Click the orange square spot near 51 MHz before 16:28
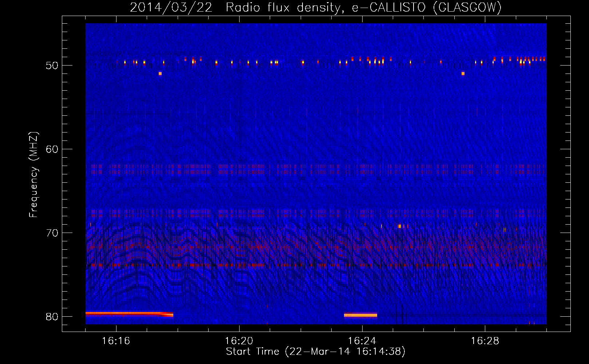Image resolution: width=589 pixels, height=364 pixels. (463, 74)
